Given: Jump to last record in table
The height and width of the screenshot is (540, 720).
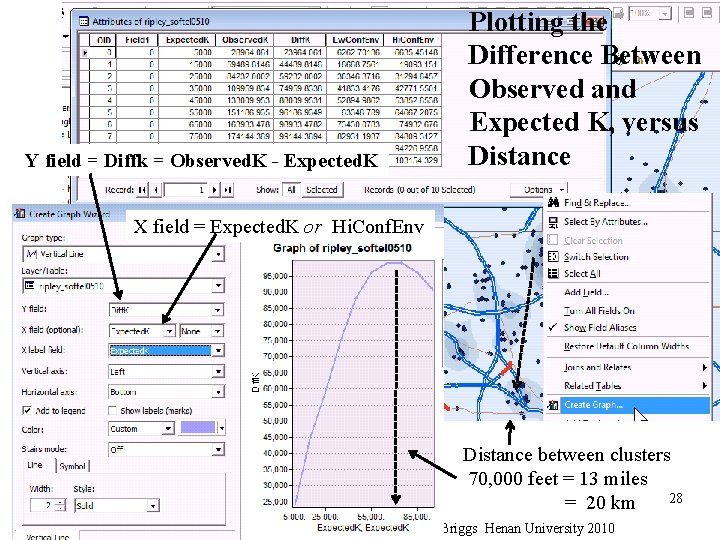Looking at the screenshot, I should point(228,190).
